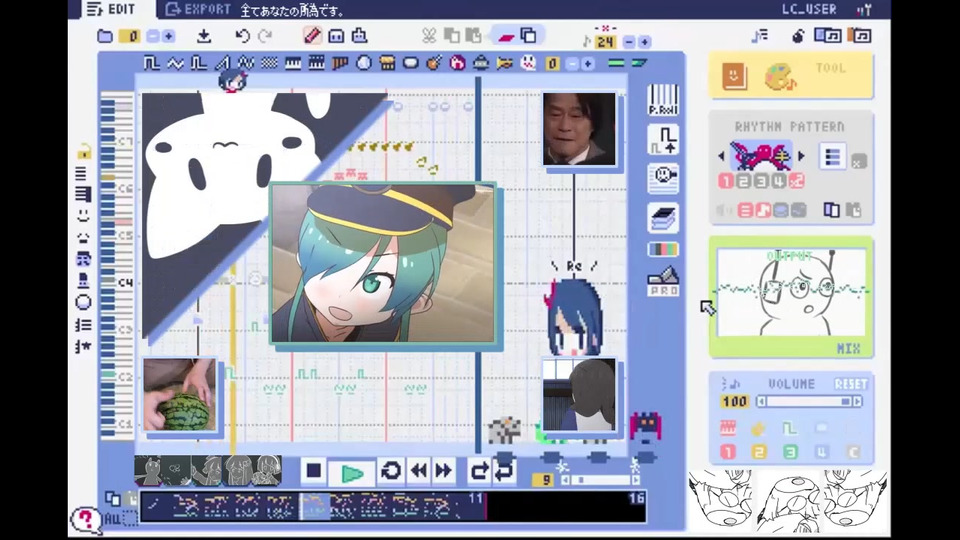
Task: Click the square wave upload icon
Action: [663, 140]
